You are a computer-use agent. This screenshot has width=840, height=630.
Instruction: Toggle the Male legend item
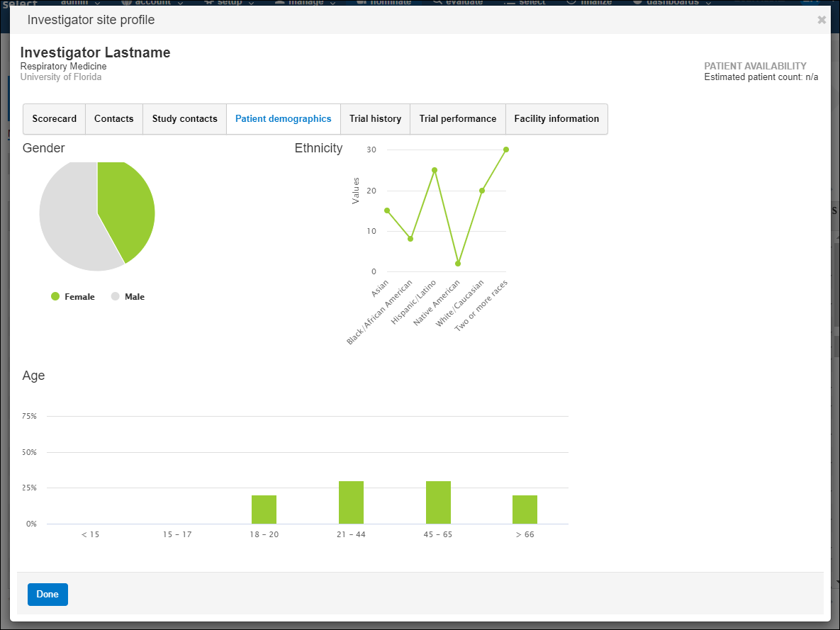click(x=128, y=297)
